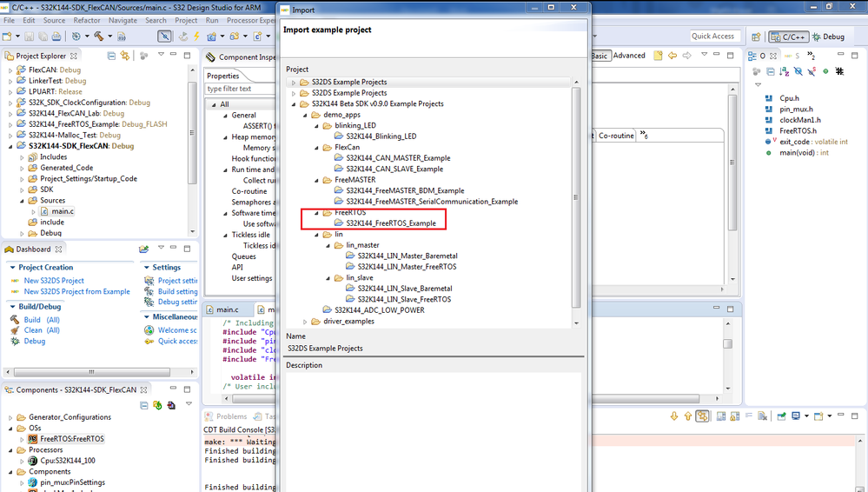Open the New wizard dropdown arrow

pyautogui.click(x=17, y=37)
